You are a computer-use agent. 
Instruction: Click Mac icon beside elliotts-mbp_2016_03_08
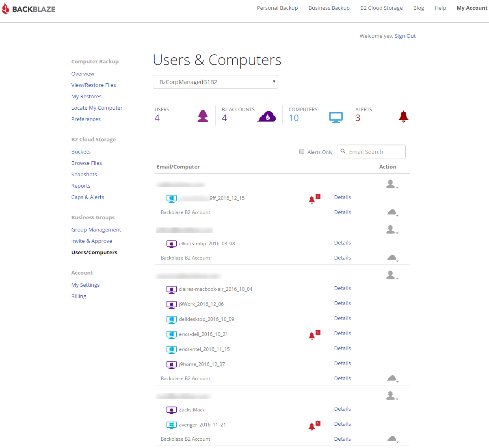click(x=171, y=244)
